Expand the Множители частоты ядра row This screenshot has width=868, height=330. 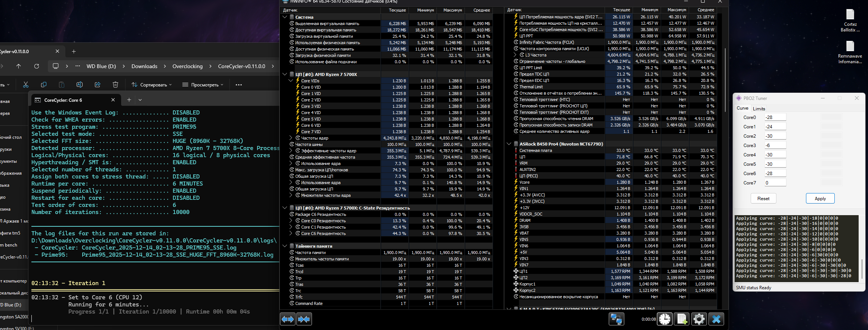291,195
